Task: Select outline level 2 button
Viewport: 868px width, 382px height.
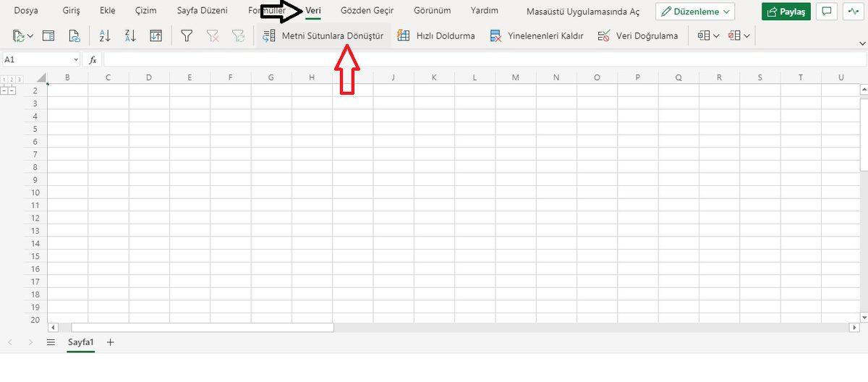Action: (12, 79)
